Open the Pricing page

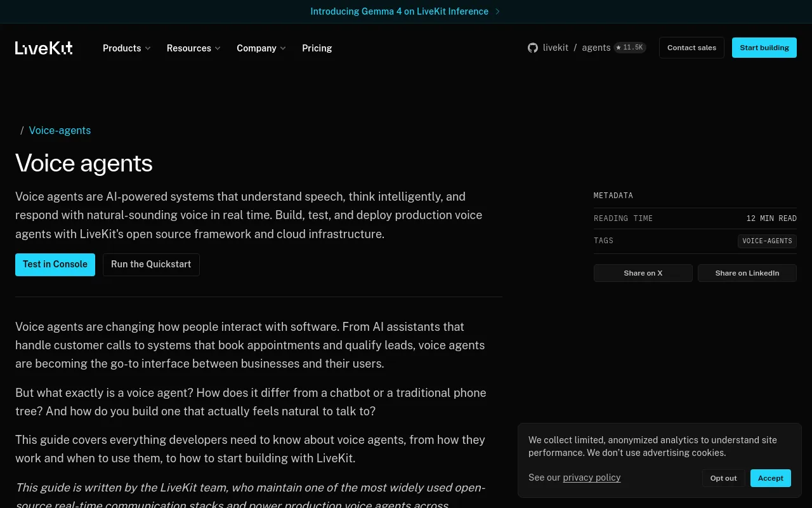317,48
